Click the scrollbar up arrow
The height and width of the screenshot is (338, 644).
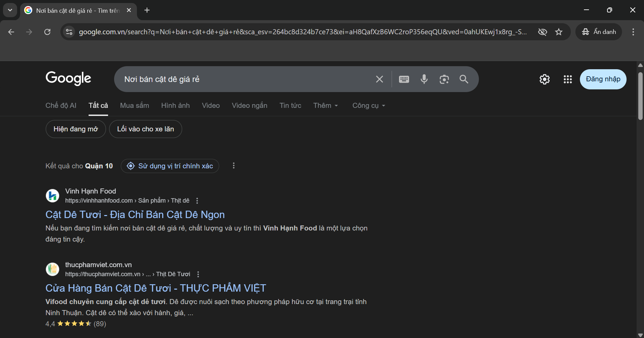(x=640, y=65)
